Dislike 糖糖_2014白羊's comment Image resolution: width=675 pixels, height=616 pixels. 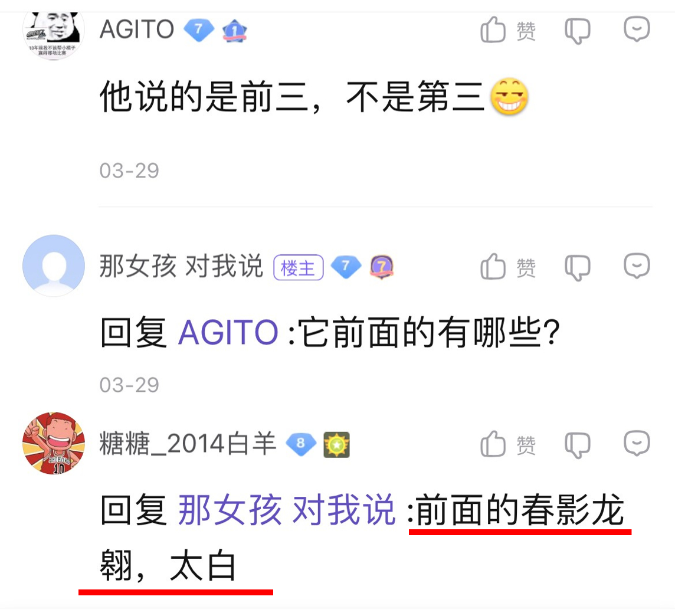577,445
